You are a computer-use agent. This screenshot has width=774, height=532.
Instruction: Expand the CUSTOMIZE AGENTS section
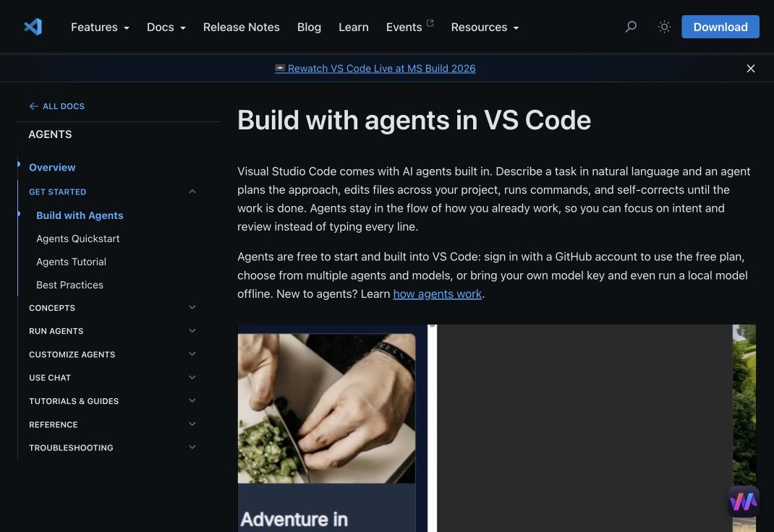[113, 354]
